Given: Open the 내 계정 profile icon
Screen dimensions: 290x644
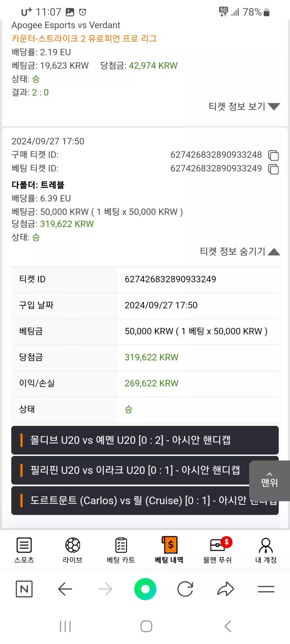Looking at the screenshot, I should [x=266, y=545].
